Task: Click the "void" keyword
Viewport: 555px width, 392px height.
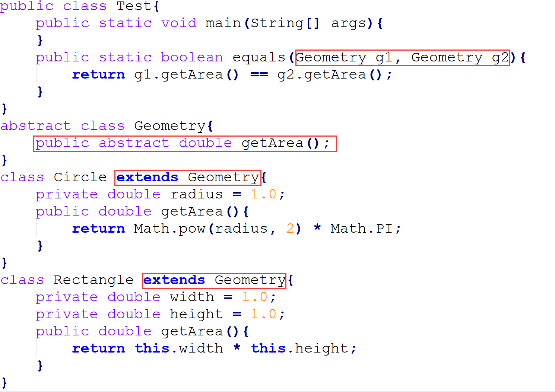Action: click(x=179, y=23)
